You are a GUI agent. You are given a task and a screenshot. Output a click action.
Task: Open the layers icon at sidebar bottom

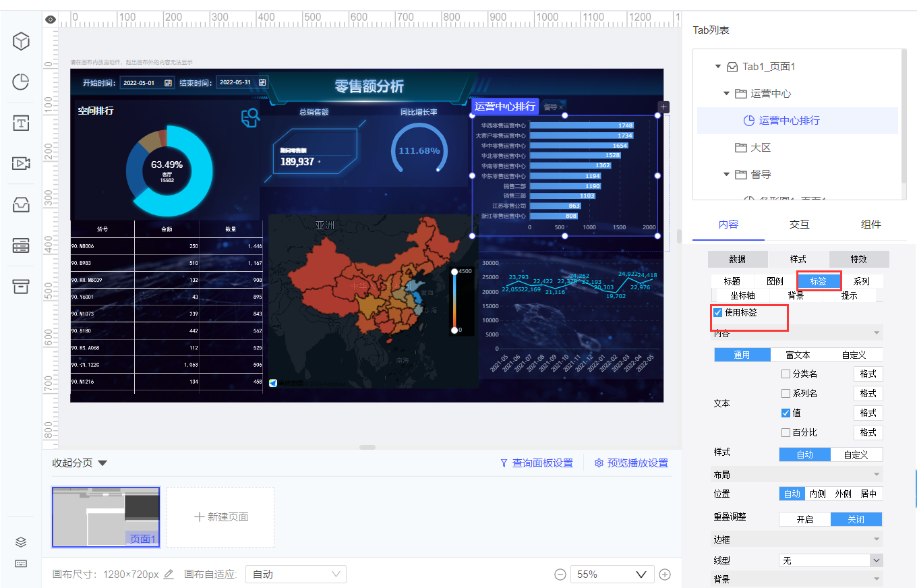[21, 542]
